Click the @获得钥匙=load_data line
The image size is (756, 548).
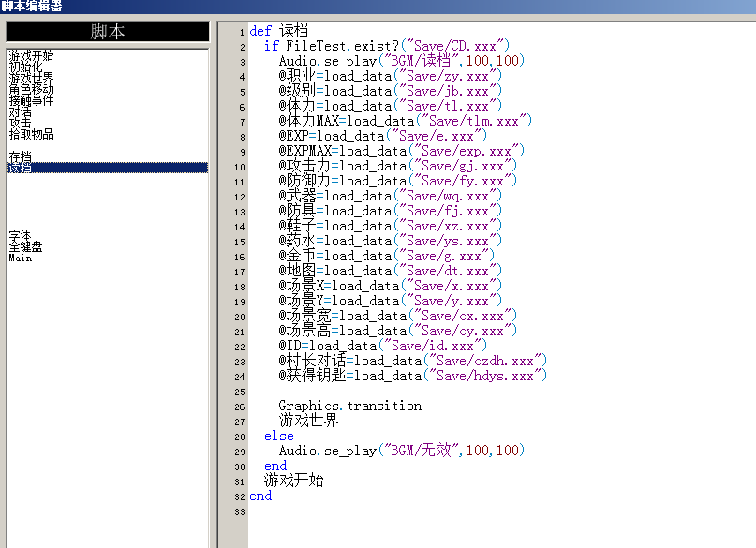413,376
